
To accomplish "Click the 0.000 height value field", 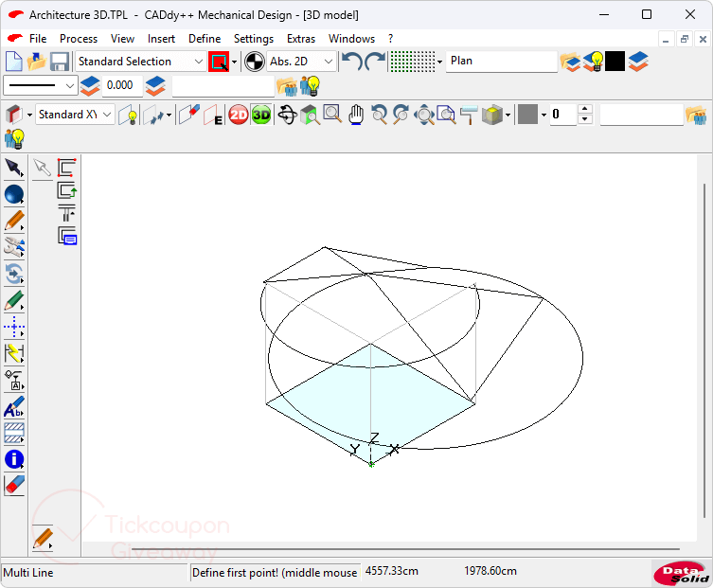I will pos(122,85).
